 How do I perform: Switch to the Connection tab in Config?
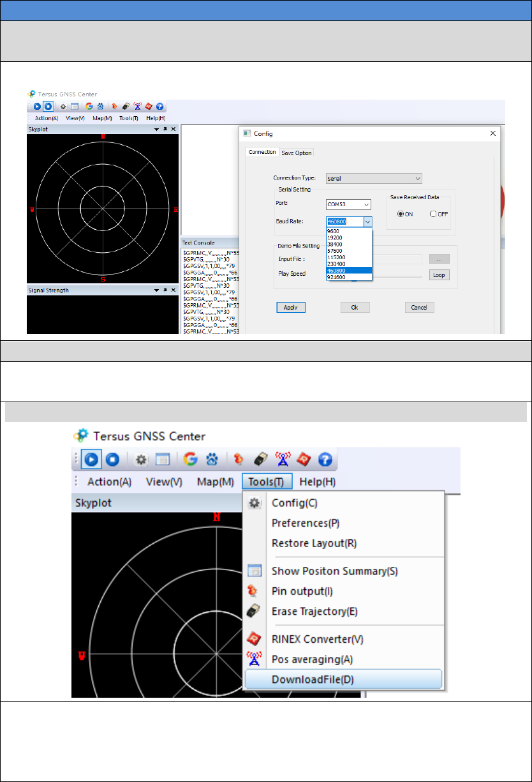tap(262, 152)
